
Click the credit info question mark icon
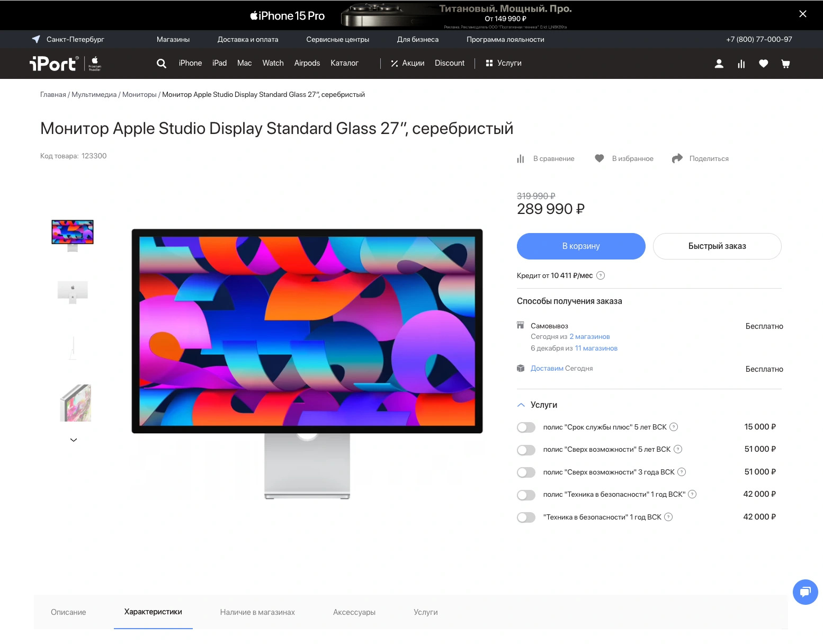[601, 275]
